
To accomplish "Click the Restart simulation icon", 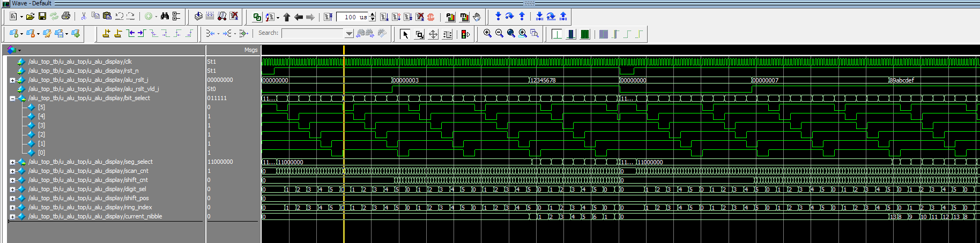I will point(328,17).
